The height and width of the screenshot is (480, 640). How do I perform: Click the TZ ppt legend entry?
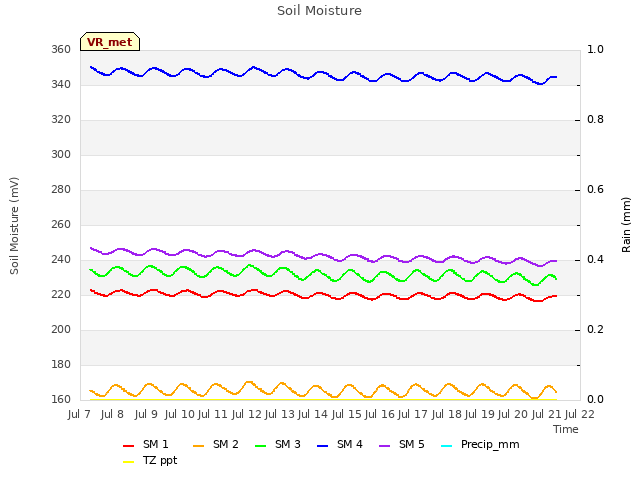click(x=150, y=460)
